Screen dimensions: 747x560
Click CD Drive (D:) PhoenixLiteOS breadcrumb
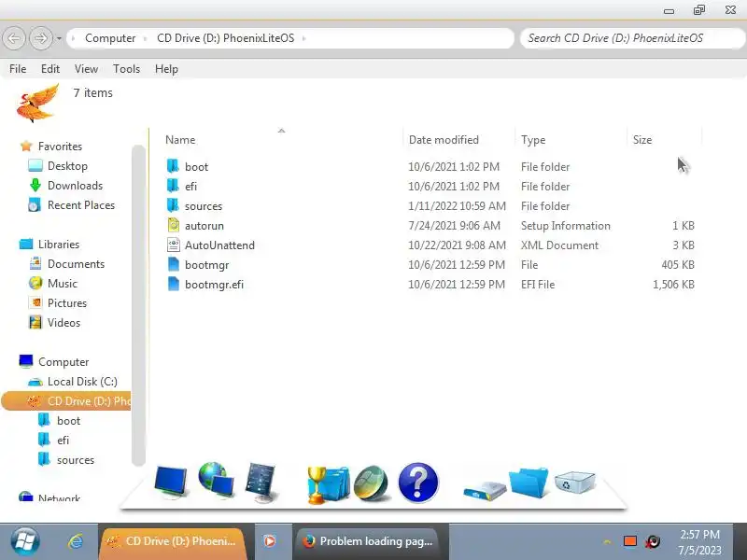coord(225,38)
